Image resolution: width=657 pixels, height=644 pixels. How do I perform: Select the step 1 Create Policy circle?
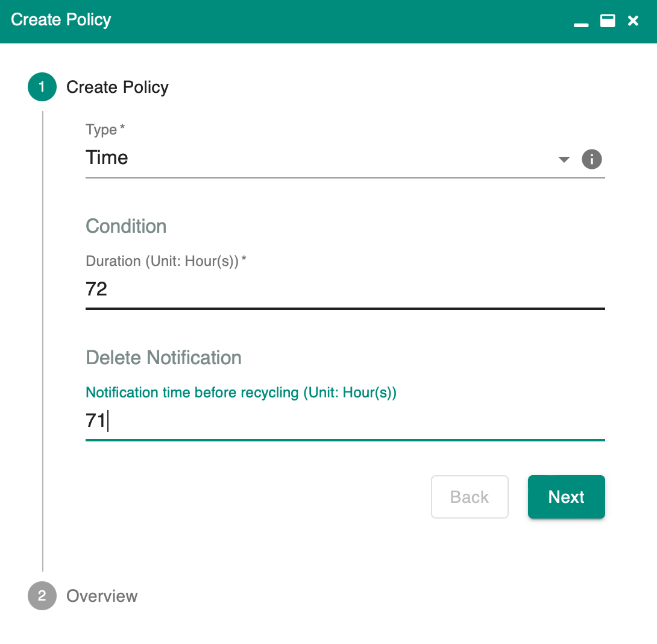point(42,87)
